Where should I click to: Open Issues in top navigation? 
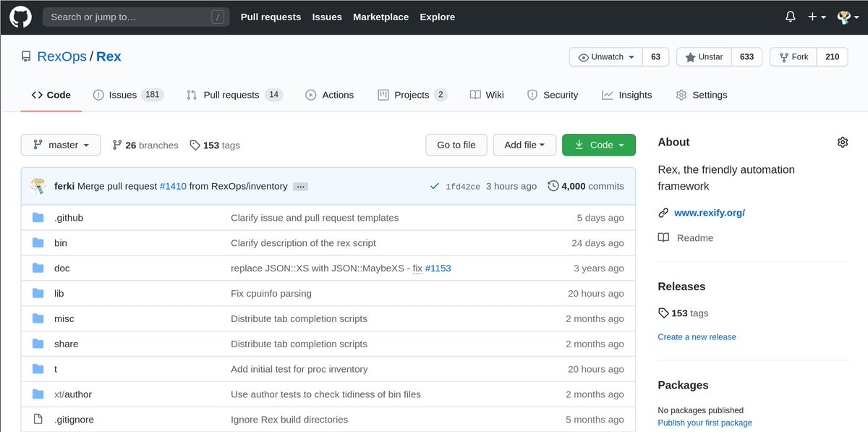[x=327, y=17]
